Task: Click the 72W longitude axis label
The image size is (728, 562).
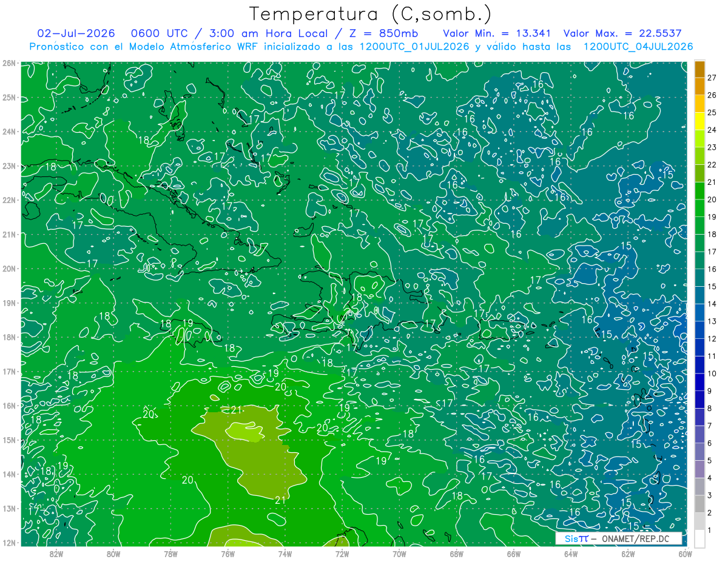Action: 342,553
